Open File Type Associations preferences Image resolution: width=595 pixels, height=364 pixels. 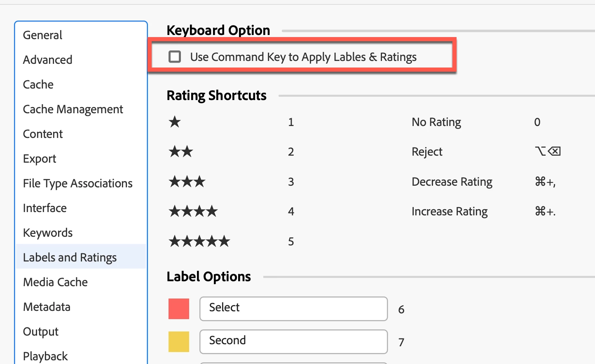click(x=78, y=184)
